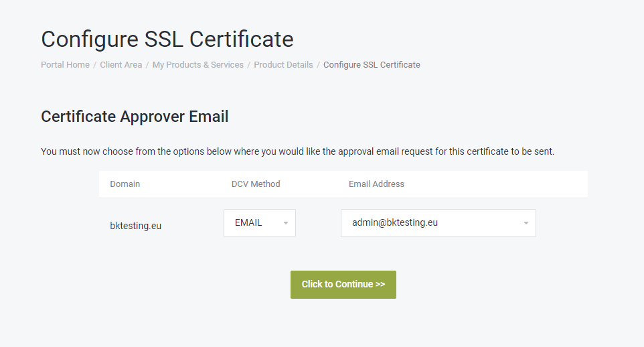Viewport: 644px width, 347px height.
Task: Click the approval email instruction paragraph
Action: tap(298, 151)
